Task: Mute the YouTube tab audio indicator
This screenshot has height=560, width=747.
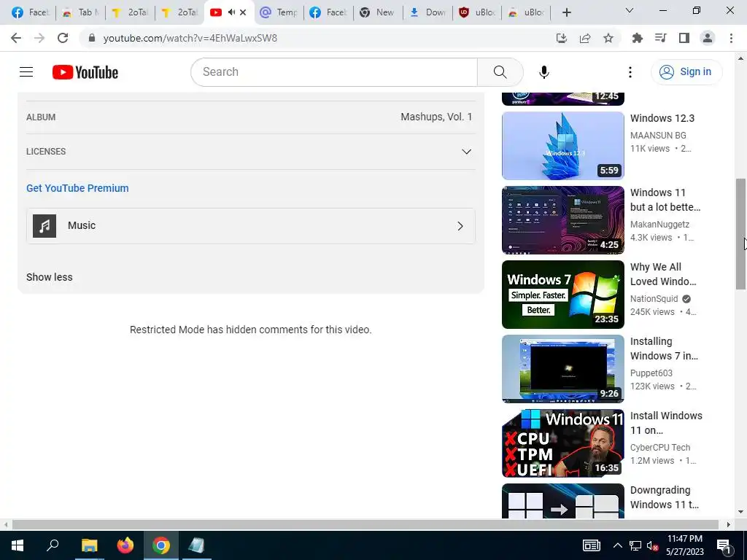Action: (x=231, y=12)
